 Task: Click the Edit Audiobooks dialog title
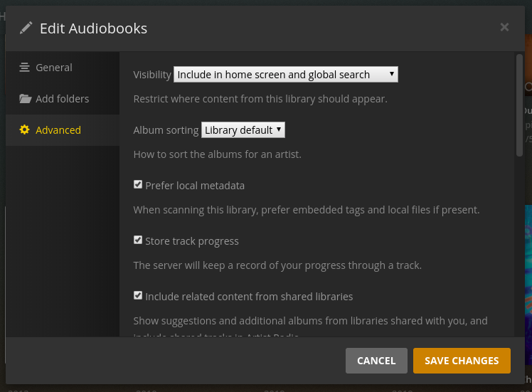coord(93,28)
